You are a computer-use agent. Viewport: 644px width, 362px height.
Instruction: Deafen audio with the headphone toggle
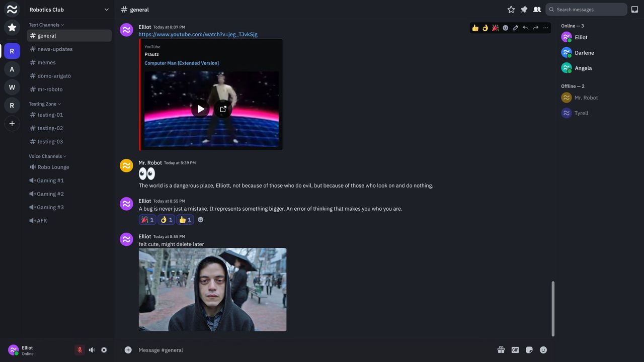pyautogui.click(x=92, y=349)
